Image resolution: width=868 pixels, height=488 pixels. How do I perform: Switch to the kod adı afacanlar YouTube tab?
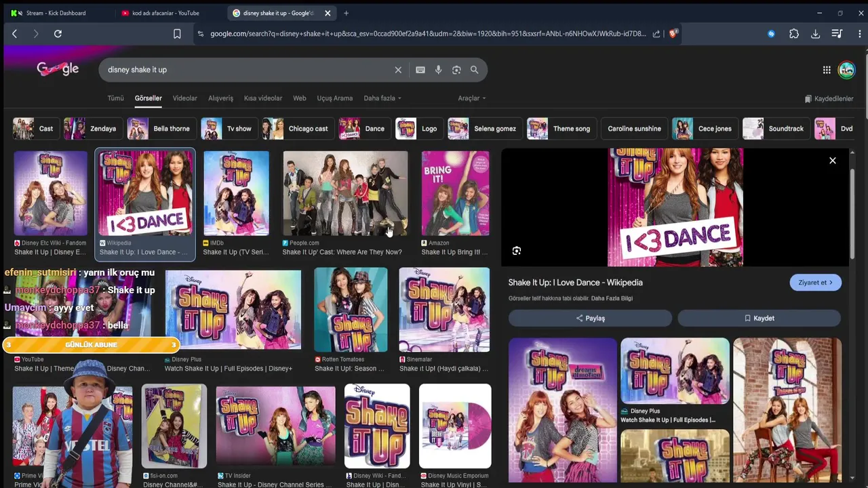(x=167, y=13)
